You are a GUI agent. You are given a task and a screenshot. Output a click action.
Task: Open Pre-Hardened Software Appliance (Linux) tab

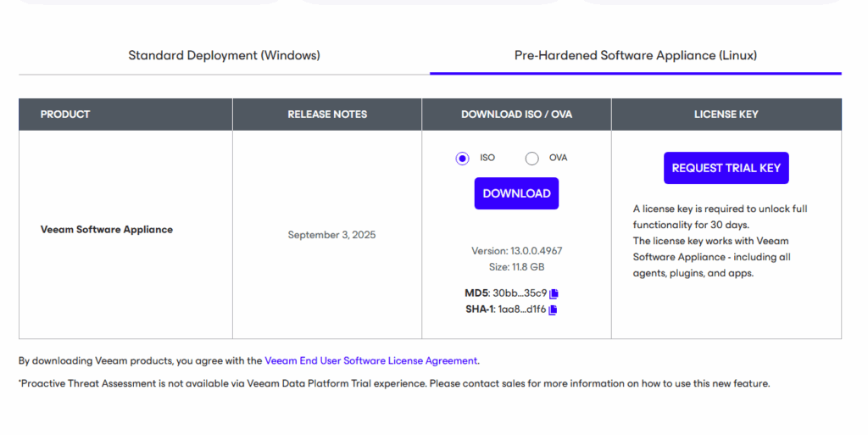click(635, 56)
